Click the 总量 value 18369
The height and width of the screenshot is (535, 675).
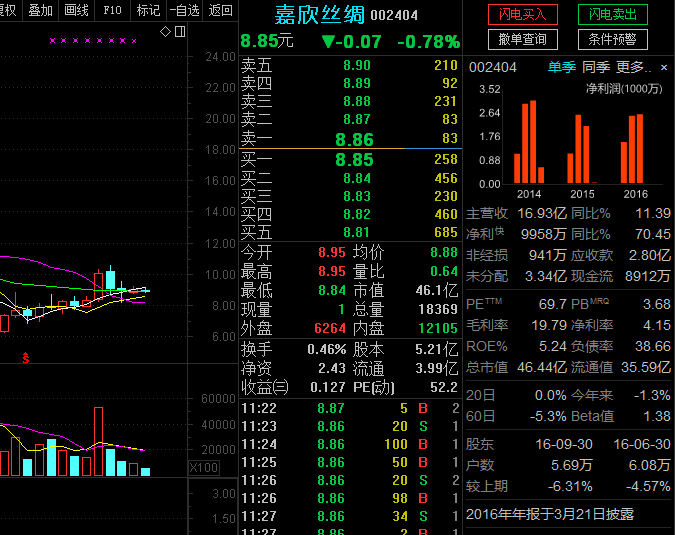coord(438,309)
